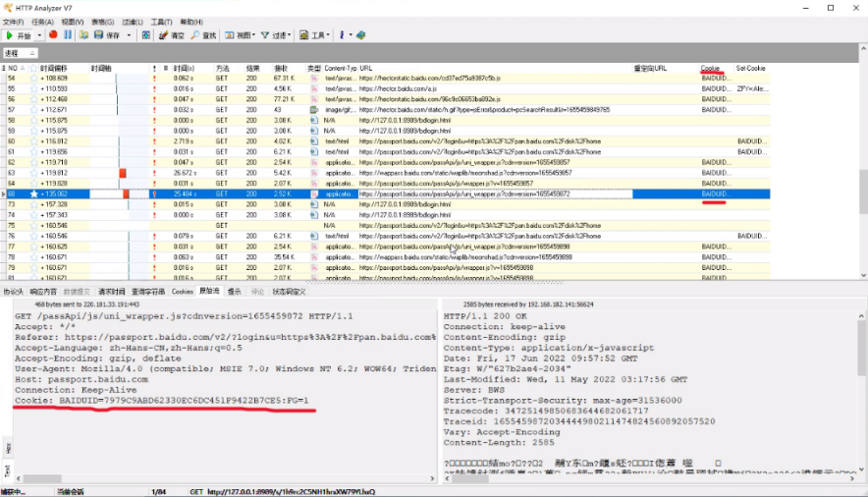Switch to the 请求时间 tab
Viewport: 868px width, 497px height.
pyautogui.click(x=112, y=292)
